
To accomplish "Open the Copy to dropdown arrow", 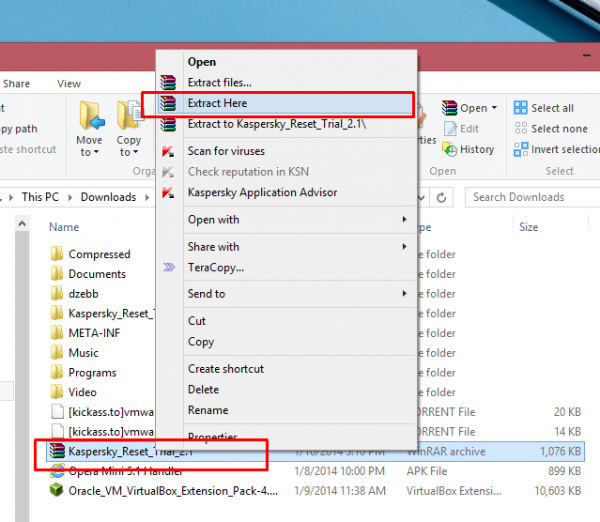I will [x=135, y=152].
